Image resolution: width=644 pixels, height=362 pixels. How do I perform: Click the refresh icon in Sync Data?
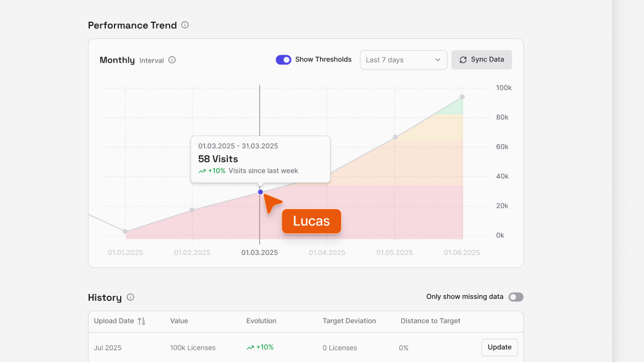pos(463,60)
